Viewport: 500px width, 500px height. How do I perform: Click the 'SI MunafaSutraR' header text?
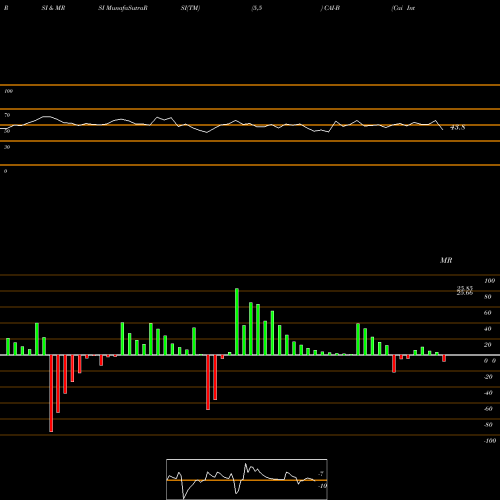[x=123, y=8]
